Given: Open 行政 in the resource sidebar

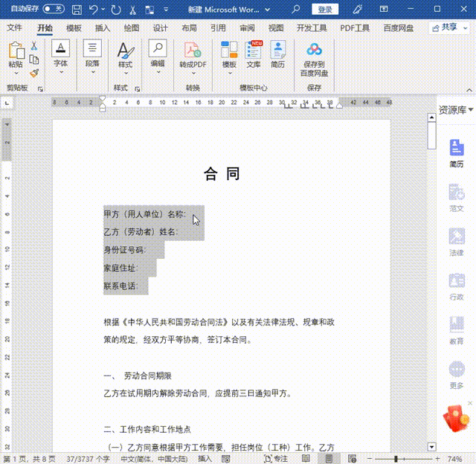Looking at the screenshot, I should pos(456,286).
